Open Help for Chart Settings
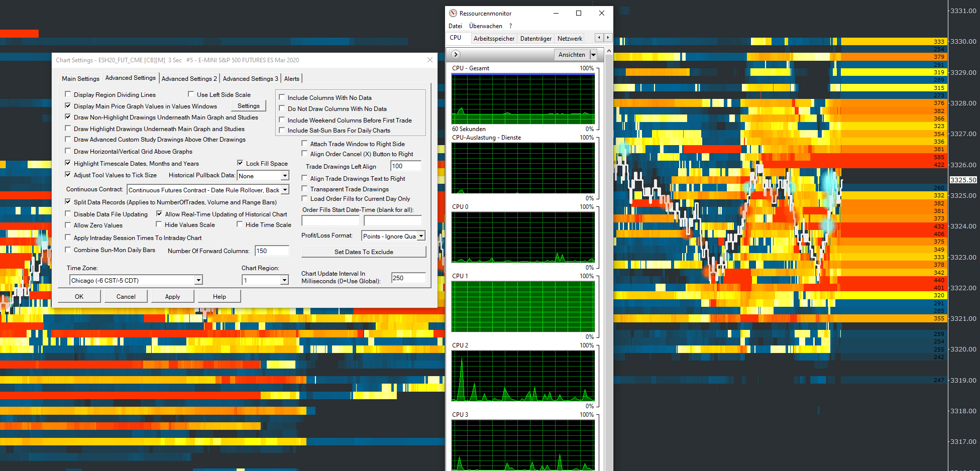980x471 pixels. [220, 296]
